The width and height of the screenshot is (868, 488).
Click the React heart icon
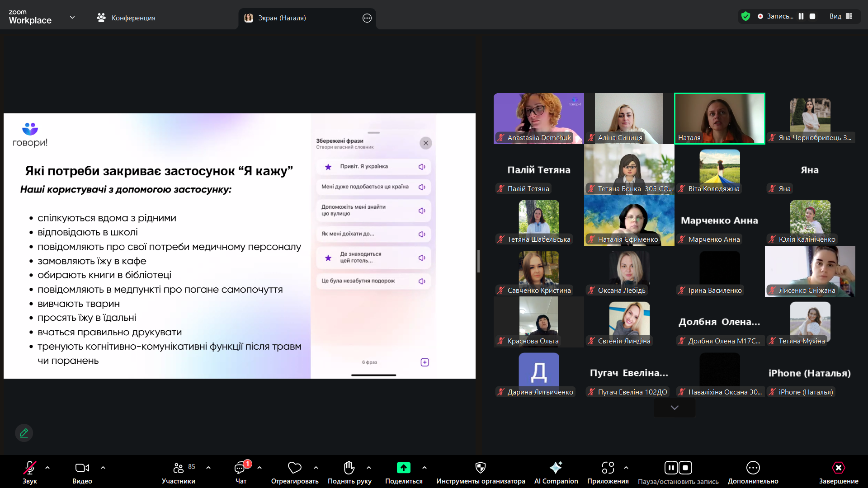(x=294, y=468)
